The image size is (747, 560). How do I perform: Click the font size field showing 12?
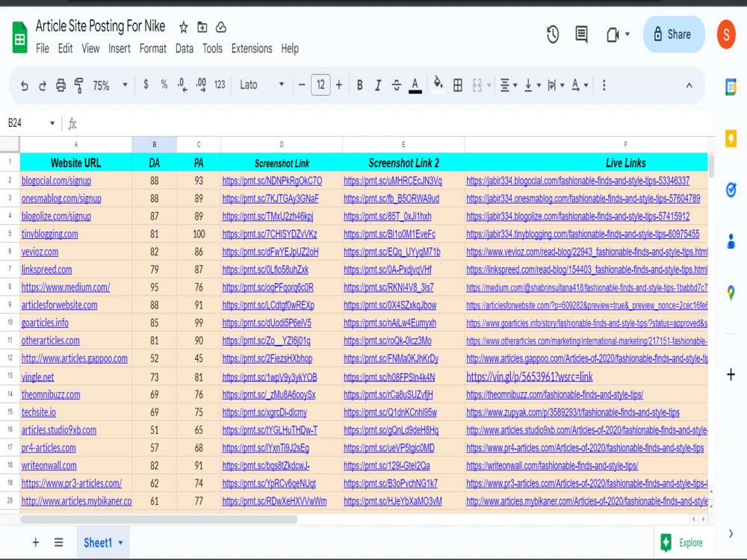pos(320,85)
